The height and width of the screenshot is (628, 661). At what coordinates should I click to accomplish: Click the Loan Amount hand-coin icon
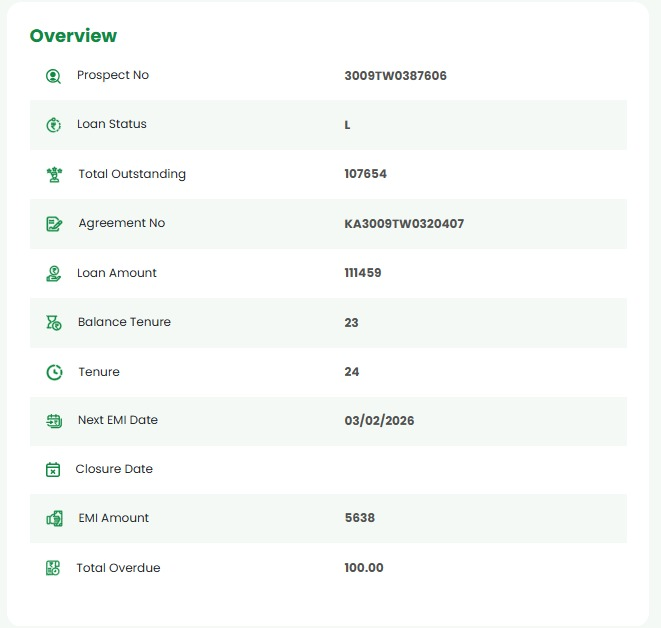coord(54,274)
